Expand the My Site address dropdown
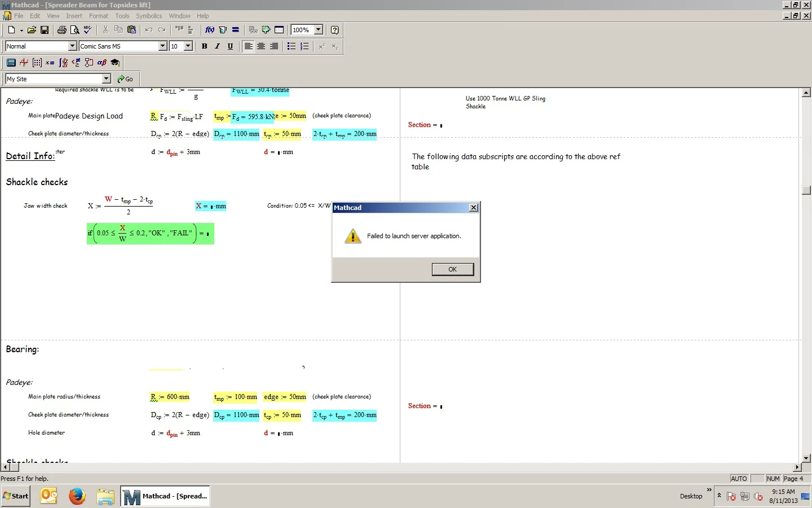The width and height of the screenshot is (812, 508). coord(106,79)
